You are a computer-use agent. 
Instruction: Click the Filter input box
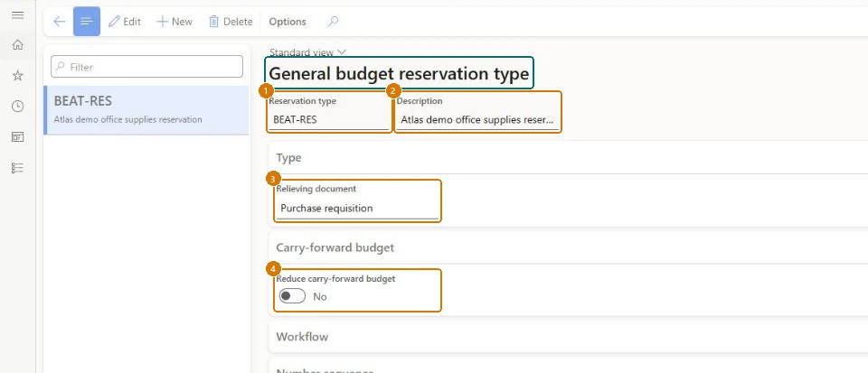pyautogui.click(x=146, y=67)
